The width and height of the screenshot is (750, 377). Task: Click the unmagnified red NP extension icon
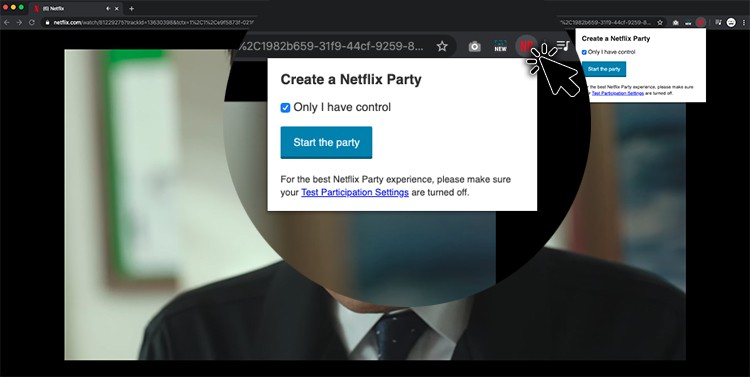[x=701, y=22]
